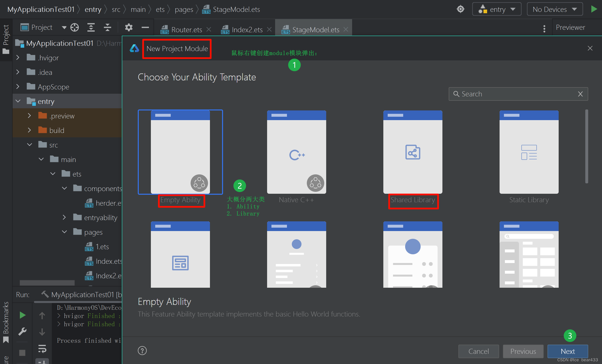
Task: Select the Shared Library template
Action: pyautogui.click(x=413, y=152)
